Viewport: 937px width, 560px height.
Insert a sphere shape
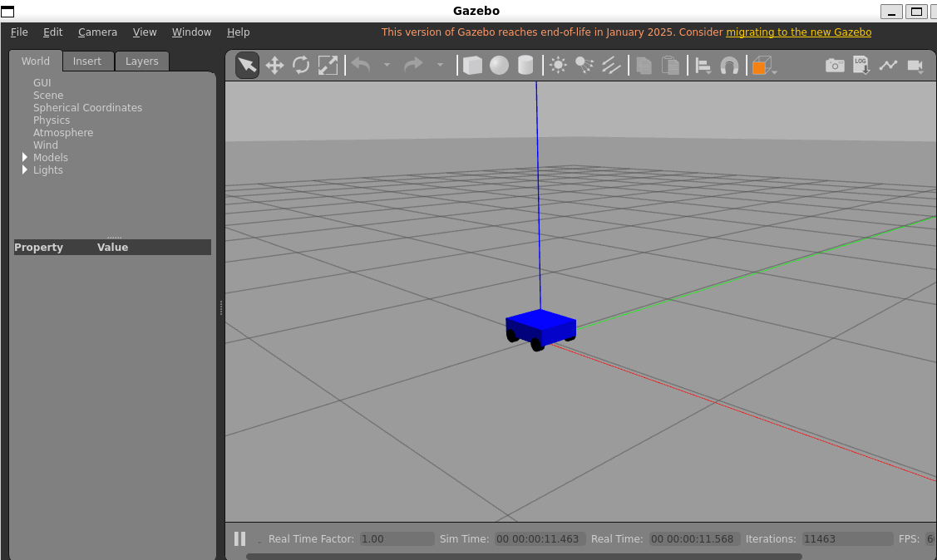coord(499,66)
